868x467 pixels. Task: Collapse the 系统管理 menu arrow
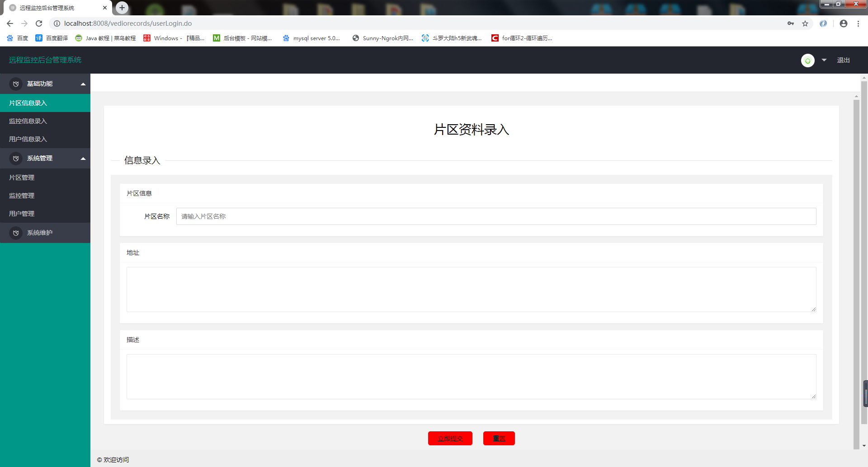pyautogui.click(x=83, y=159)
